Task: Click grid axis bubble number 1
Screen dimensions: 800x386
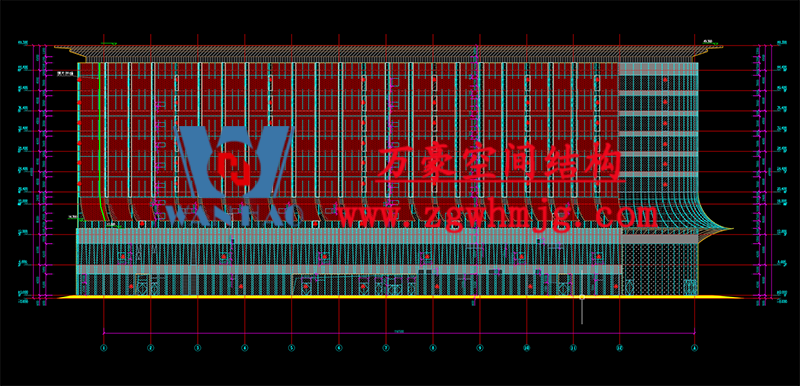Action: pos(104,348)
